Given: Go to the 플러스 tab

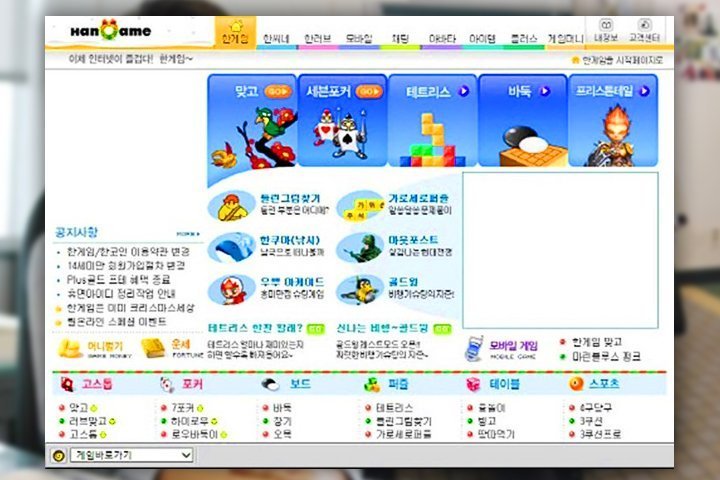Looking at the screenshot, I should pos(524,39).
